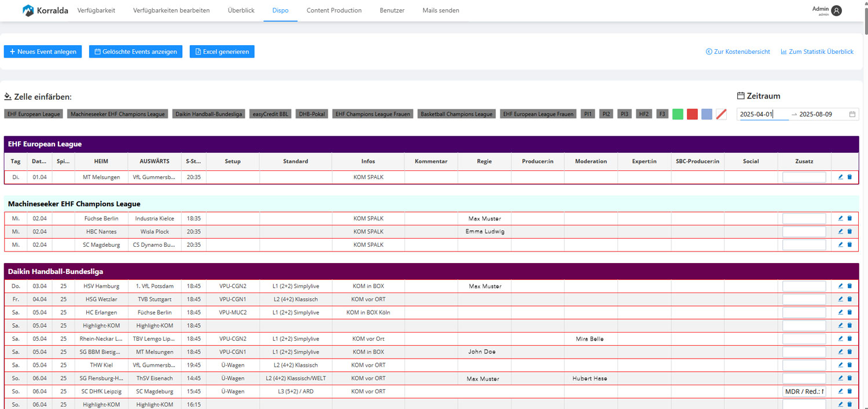Delete the THW Kiel vs VfL Gummersbach event
Viewport: 868px width, 409px height.
[849, 366]
